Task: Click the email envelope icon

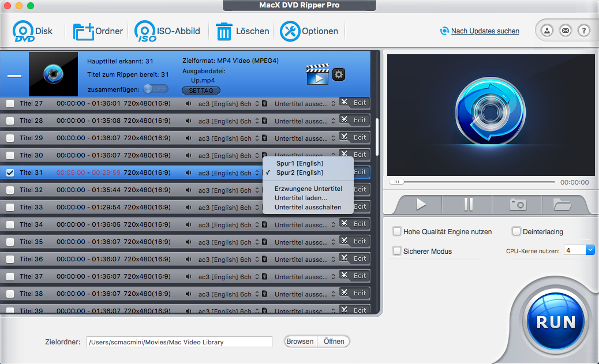Action: (566, 31)
